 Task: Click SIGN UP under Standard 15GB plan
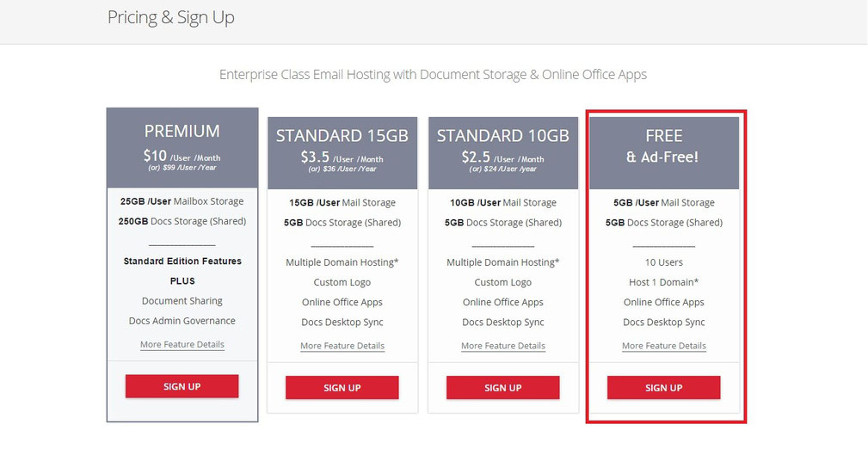point(342,388)
